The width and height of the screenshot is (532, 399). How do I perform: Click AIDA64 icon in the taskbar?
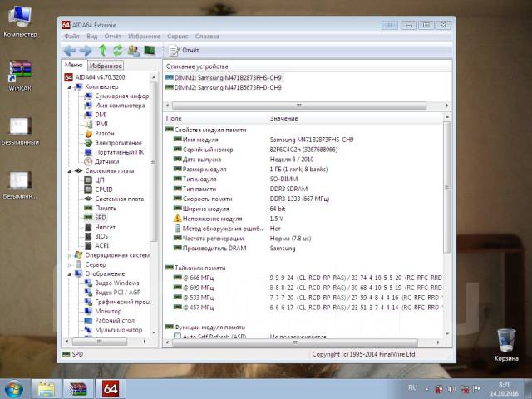tap(110, 388)
